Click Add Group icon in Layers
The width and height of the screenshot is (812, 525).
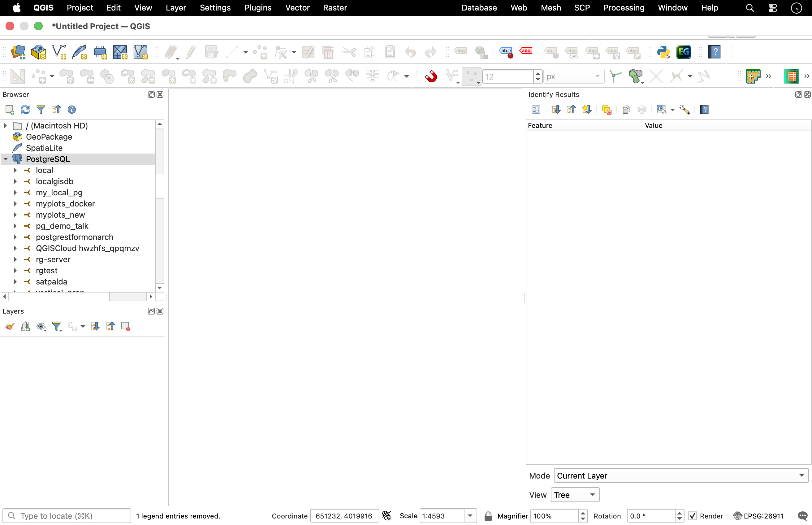[26, 326]
